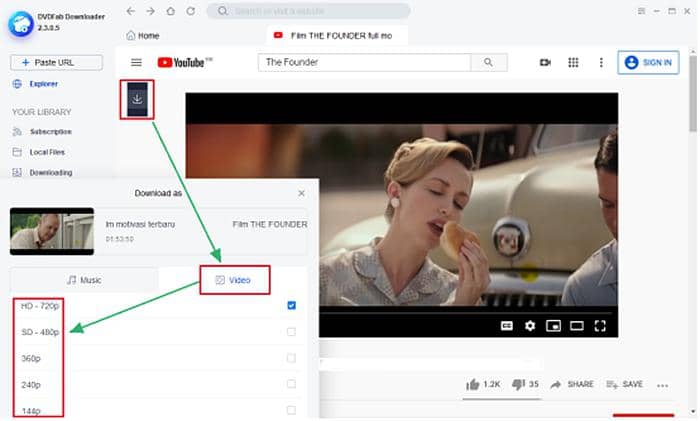The height and width of the screenshot is (421, 700).
Task: Open YouTube settings three-dot menu
Action: coord(601,63)
